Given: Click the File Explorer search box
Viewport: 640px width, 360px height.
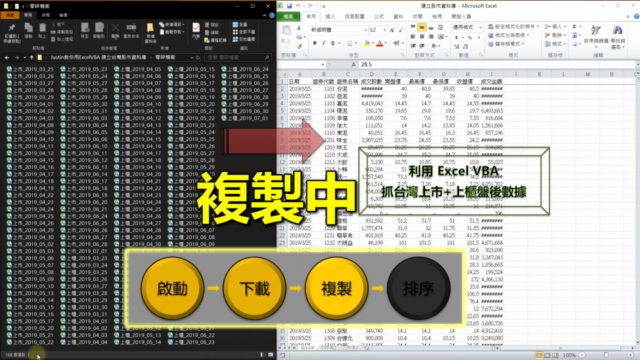Looking at the screenshot, I should coord(238,58).
